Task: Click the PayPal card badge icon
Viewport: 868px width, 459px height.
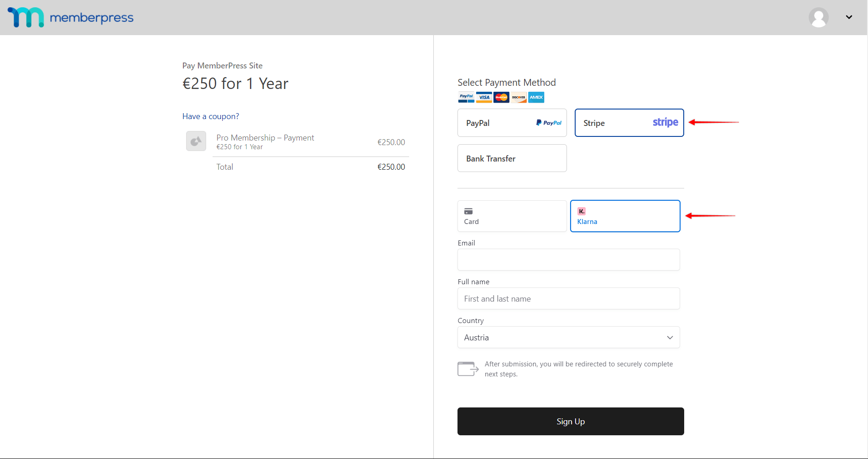Action: [x=466, y=97]
